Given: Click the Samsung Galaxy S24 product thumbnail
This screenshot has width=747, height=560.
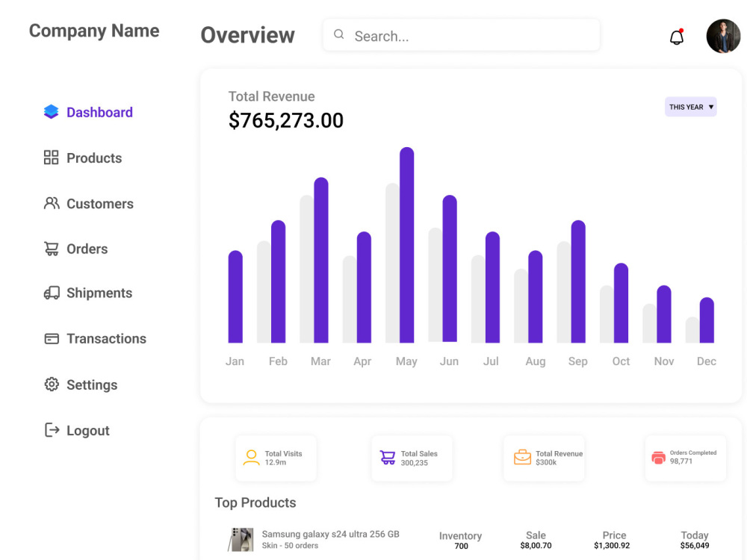Looking at the screenshot, I should (241, 538).
